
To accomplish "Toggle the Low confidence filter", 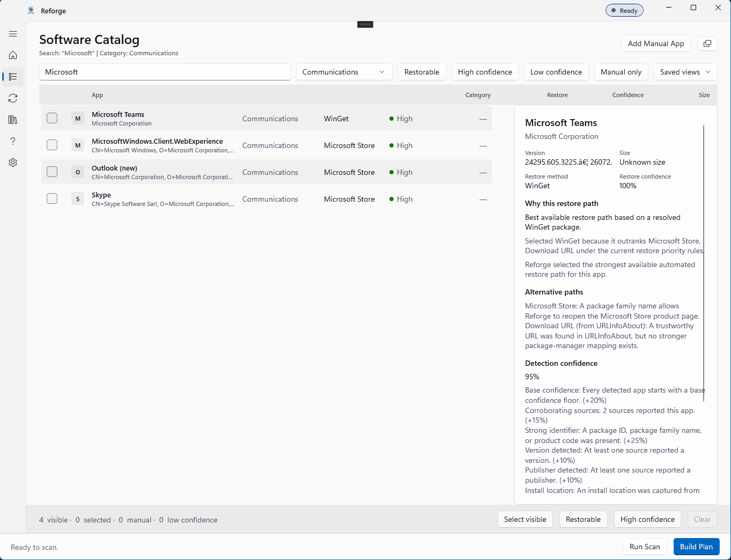I will point(556,72).
